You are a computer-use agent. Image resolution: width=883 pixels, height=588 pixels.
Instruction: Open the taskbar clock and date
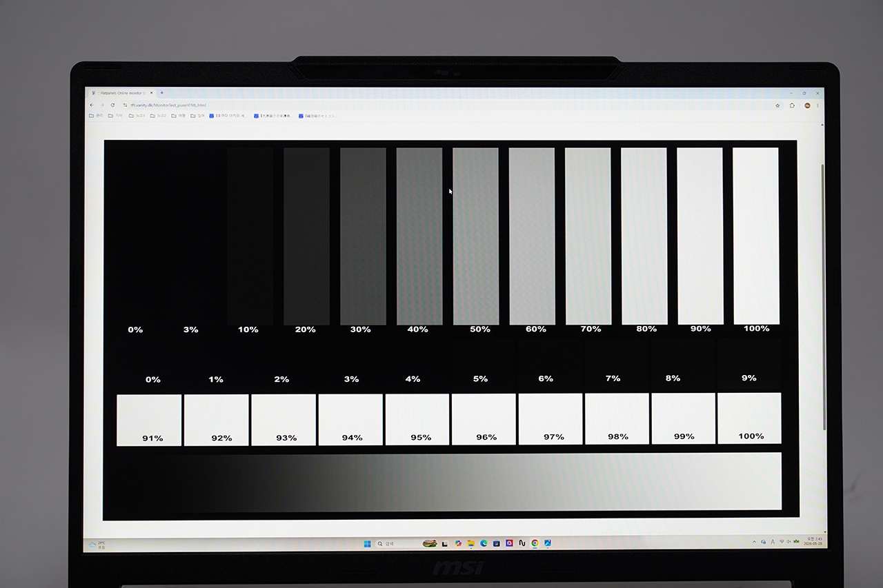(x=813, y=542)
